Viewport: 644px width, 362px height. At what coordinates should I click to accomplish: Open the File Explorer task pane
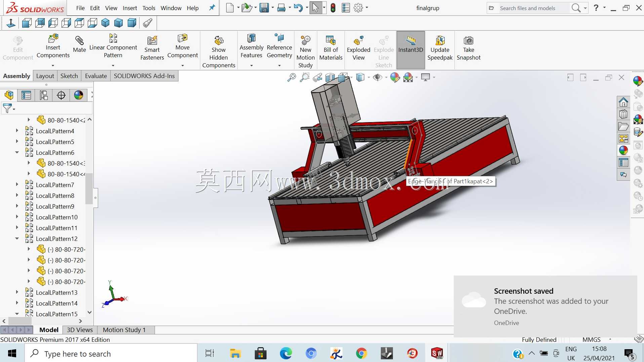click(623, 126)
